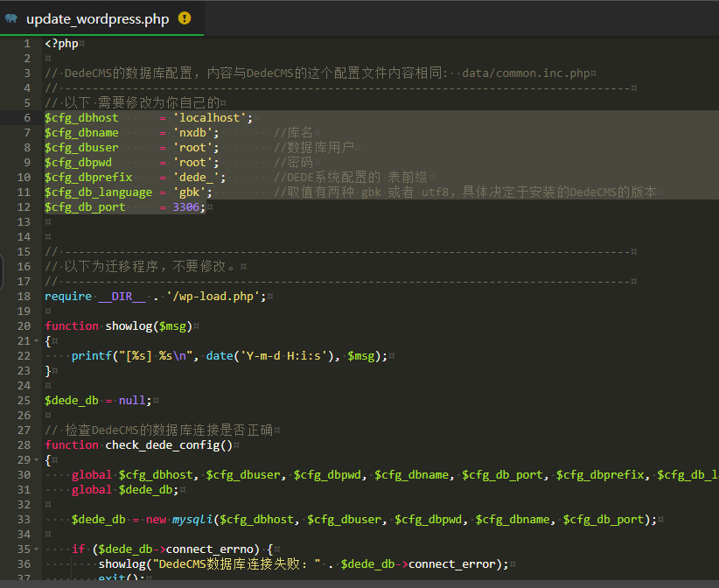Viewport: 719px width, 588px height.
Task: Click the '/wp-load.php' require path
Action: tap(215, 297)
